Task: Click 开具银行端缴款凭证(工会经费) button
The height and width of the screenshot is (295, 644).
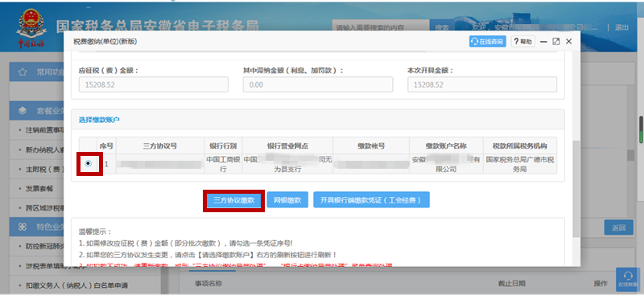Action: (x=372, y=200)
